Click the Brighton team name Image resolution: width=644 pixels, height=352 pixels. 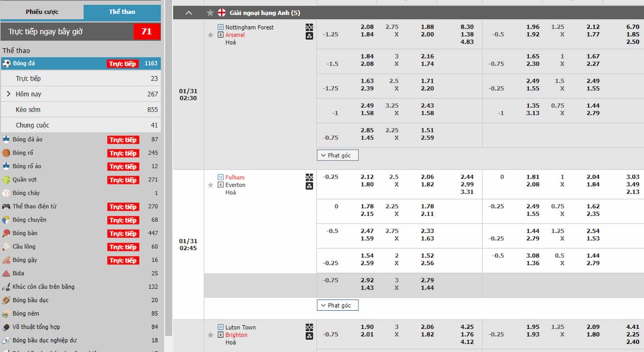pos(237,335)
